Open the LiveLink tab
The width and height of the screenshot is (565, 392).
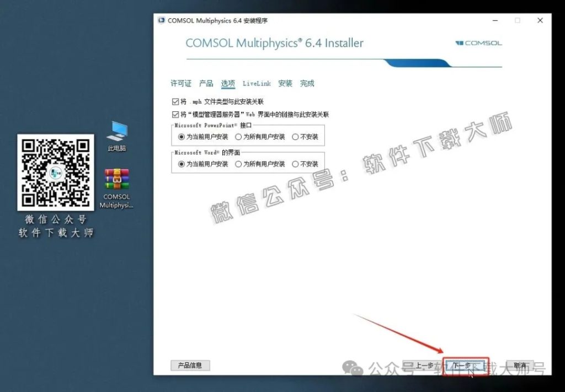click(257, 83)
